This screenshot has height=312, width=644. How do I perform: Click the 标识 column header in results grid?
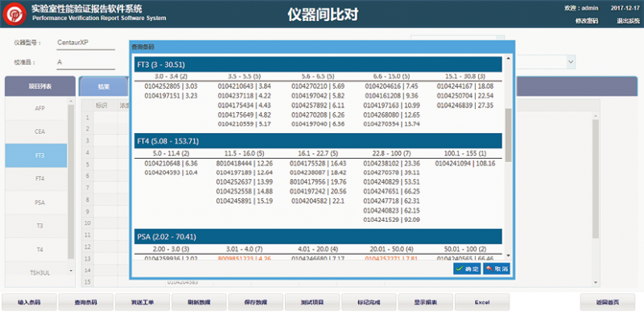pyautogui.click(x=101, y=105)
